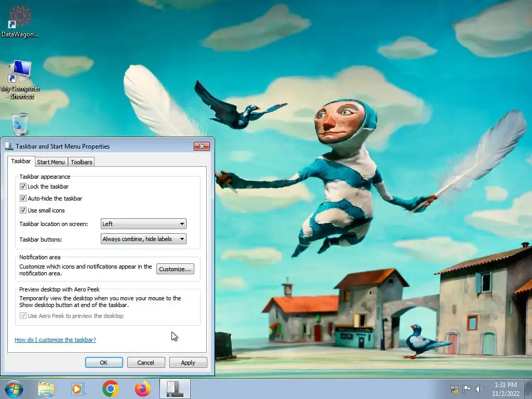Click the Taskbar buttons label
The height and width of the screenshot is (399, 532).
point(41,239)
